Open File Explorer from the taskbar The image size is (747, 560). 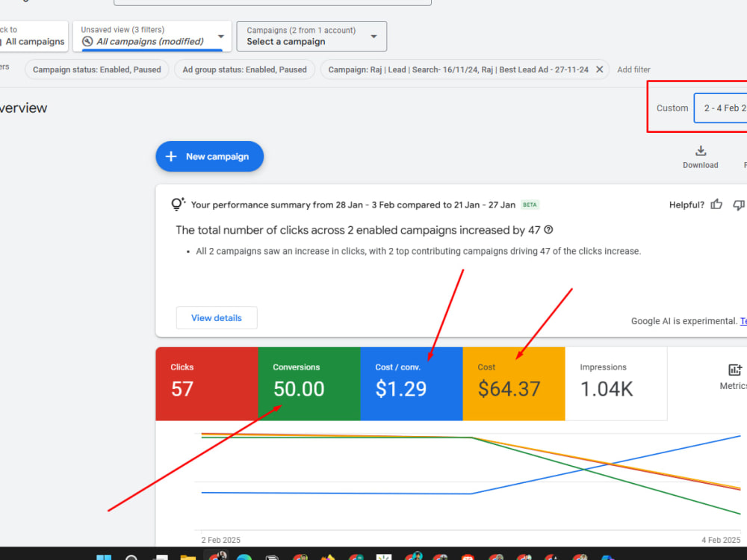click(x=187, y=558)
